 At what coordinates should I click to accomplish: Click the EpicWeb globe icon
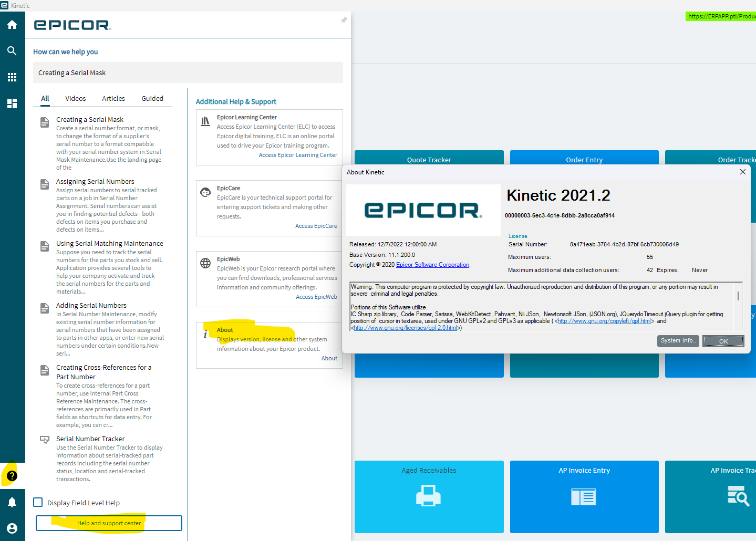pyautogui.click(x=205, y=263)
